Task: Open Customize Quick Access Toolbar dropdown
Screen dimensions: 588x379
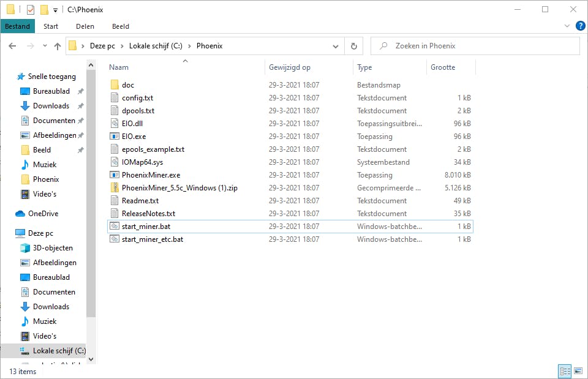Action: (x=56, y=10)
